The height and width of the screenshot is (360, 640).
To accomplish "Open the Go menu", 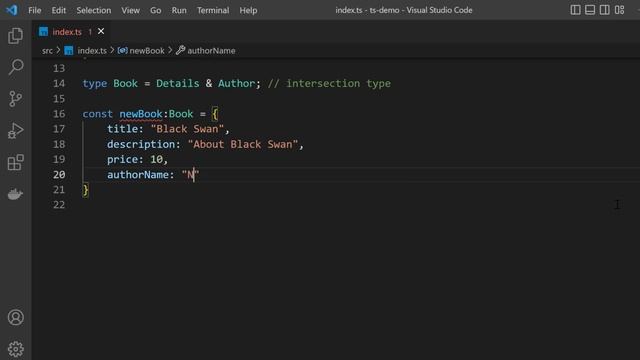I will [156, 10].
